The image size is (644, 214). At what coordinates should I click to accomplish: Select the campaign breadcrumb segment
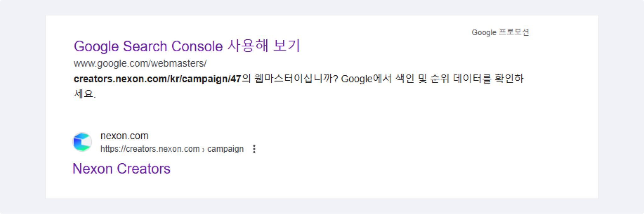(225, 149)
